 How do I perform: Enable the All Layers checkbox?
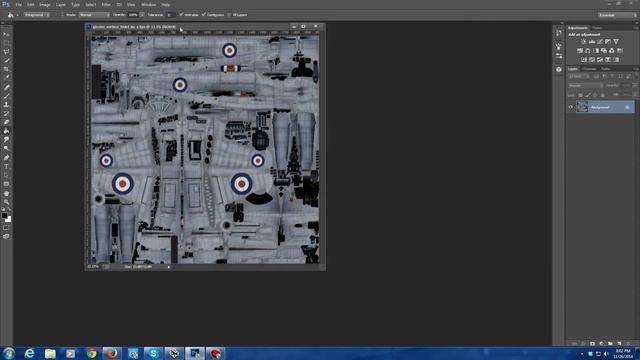coord(229,15)
